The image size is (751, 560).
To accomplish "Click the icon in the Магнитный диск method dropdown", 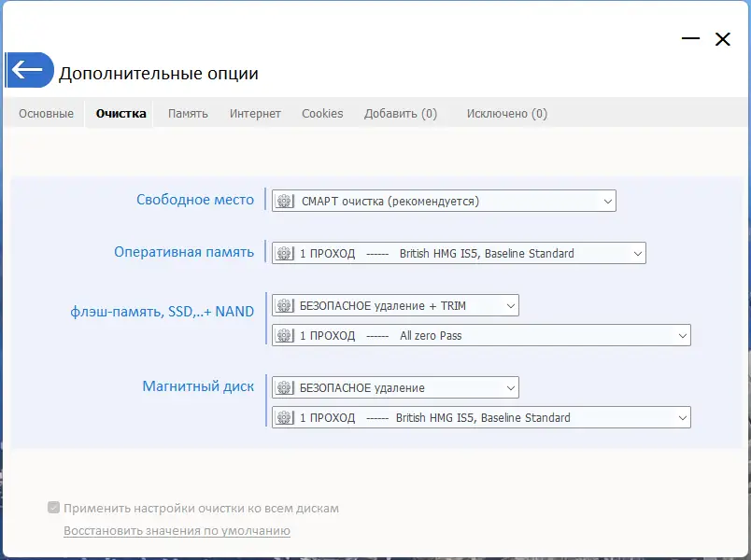I will [285, 387].
